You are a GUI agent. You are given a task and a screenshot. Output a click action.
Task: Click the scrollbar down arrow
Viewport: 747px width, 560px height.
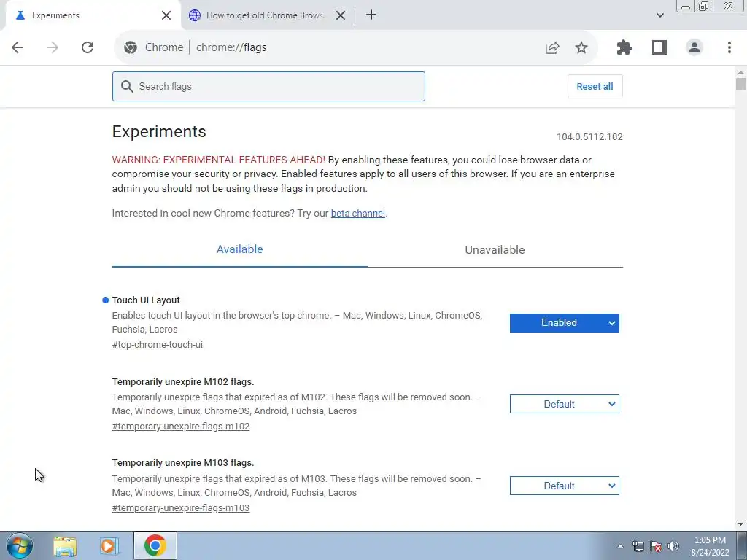(x=740, y=524)
